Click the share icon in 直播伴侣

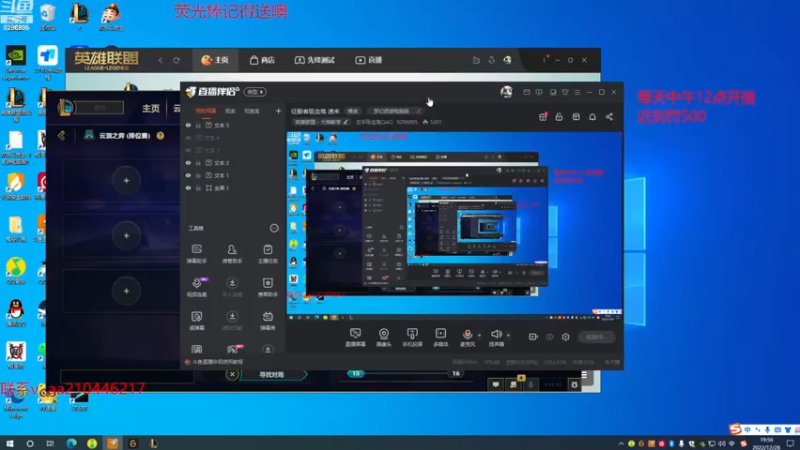[609, 117]
